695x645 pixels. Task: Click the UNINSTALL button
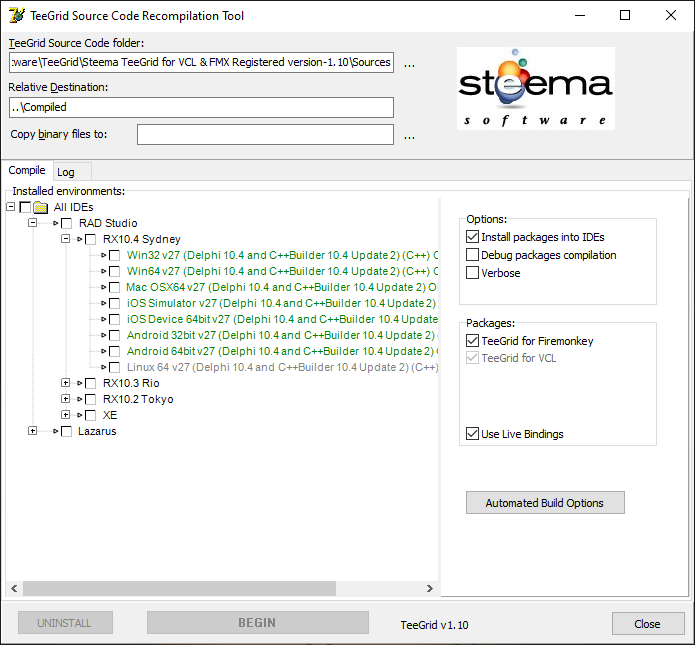tap(65, 623)
